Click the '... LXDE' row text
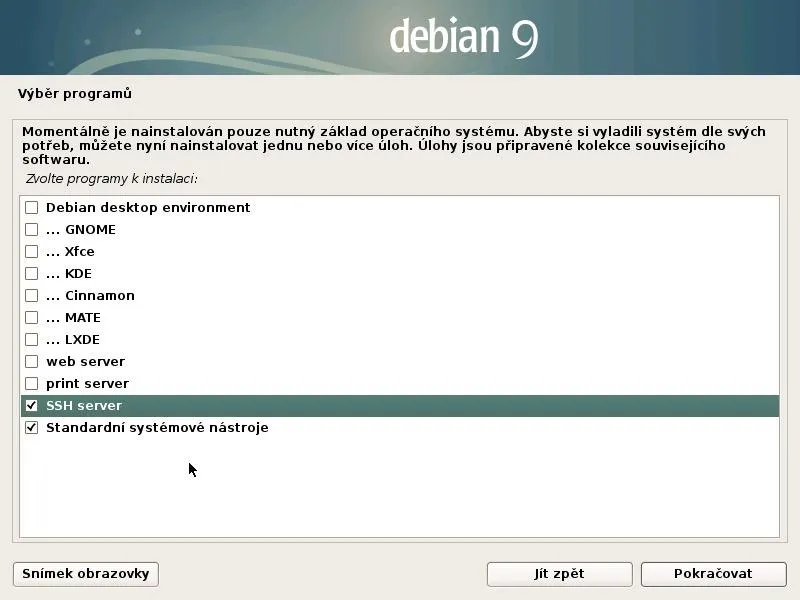The width and height of the screenshot is (800, 600). [x=73, y=339]
